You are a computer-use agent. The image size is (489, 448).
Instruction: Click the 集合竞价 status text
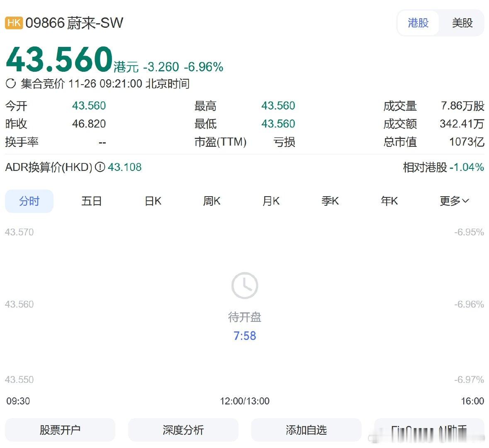43,84
